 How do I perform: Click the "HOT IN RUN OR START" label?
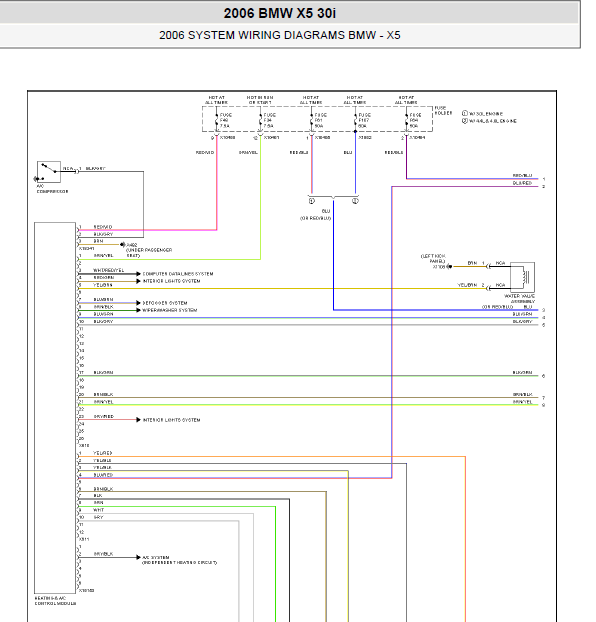[x=260, y=100]
